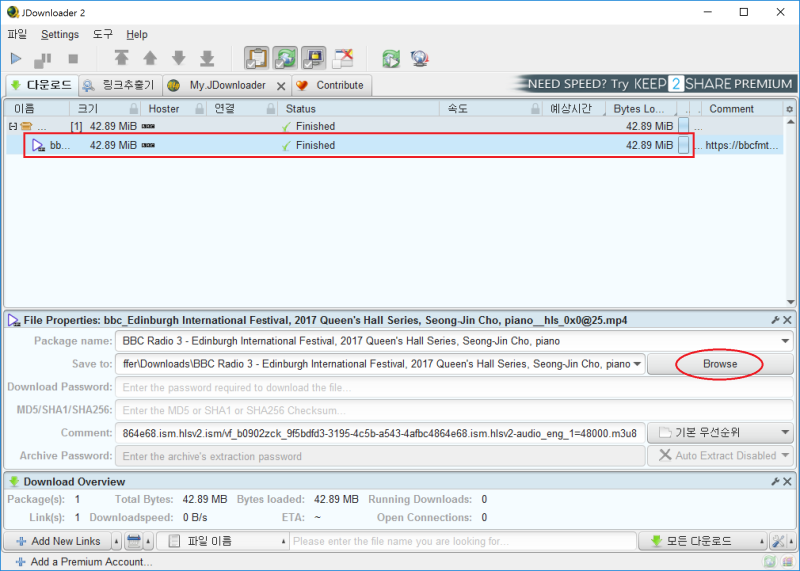Image resolution: width=800 pixels, height=571 pixels.
Task: Toggle silent mode with red X window icon
Action: [343, 58]
